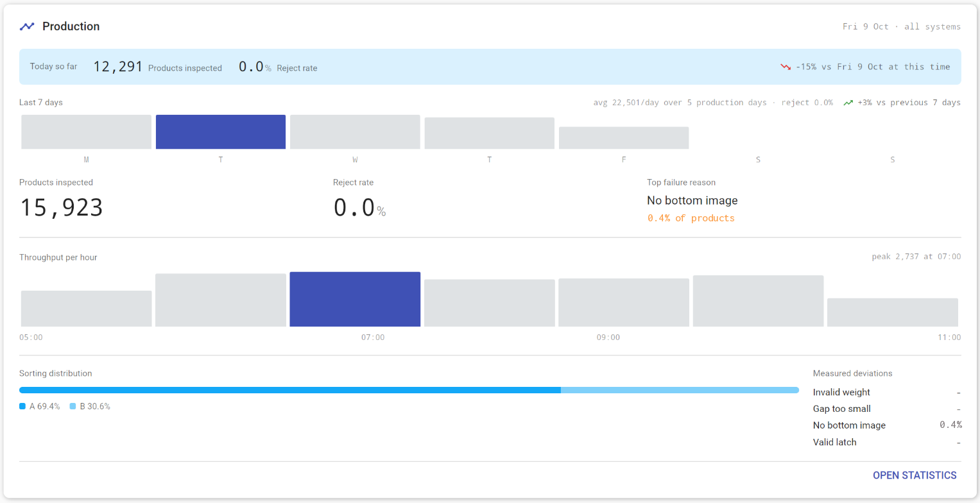Click the "Production" card title
This screenshot has width=980, height=503.
point(71,26)
